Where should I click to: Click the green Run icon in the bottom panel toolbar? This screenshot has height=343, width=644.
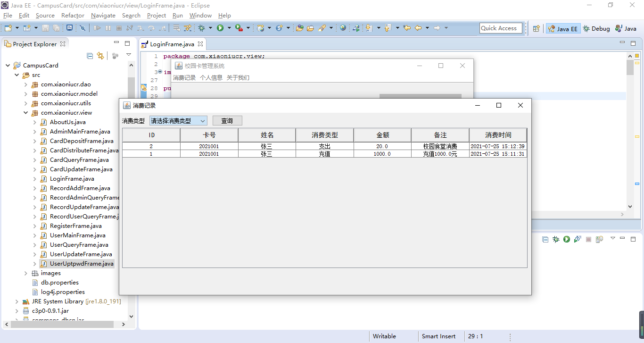(x=567, y=240)
